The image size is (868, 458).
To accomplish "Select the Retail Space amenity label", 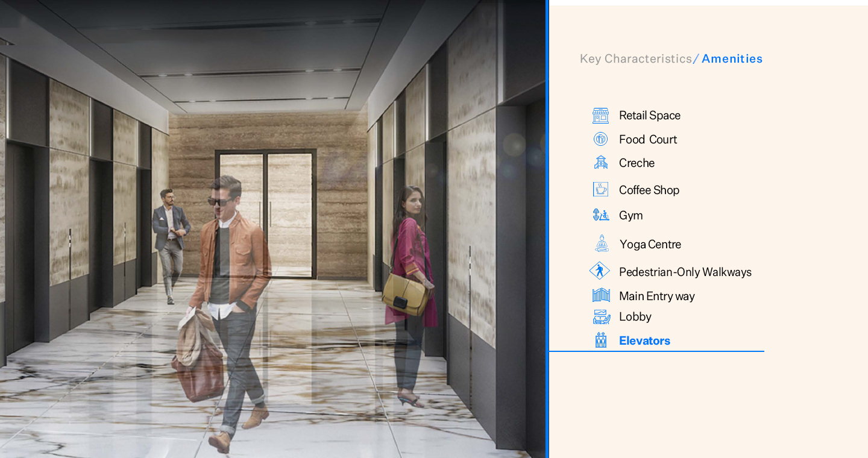I will pyautogui.click(x=650, y=115).
